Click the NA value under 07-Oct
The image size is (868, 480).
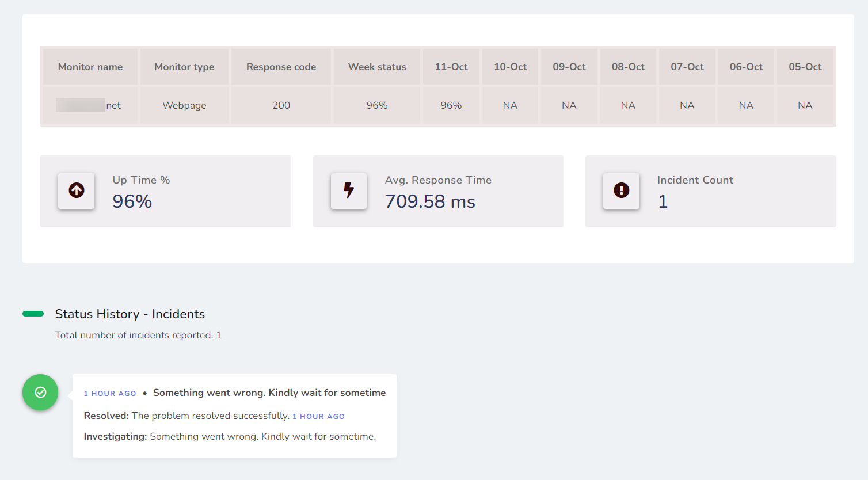(x=687, y=105)
